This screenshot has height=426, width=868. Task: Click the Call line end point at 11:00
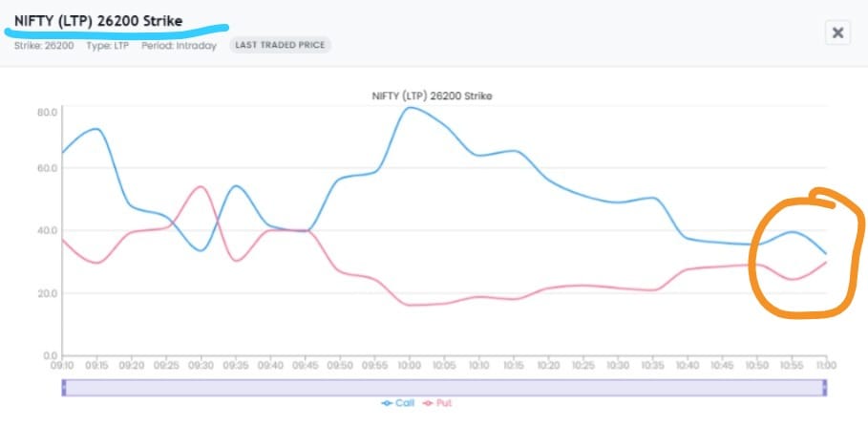tap(825, 254)
